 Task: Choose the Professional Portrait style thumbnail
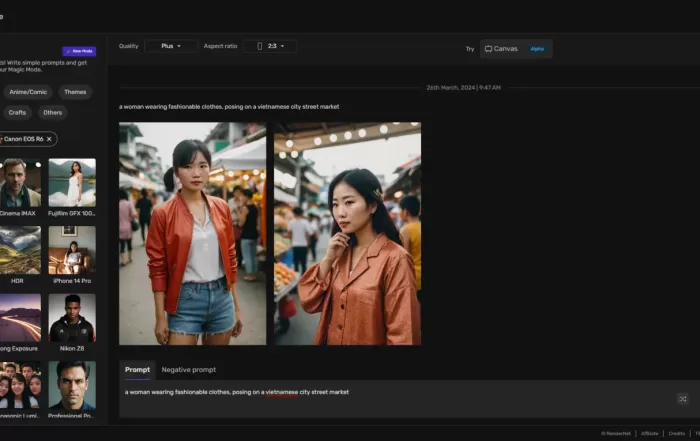coord(72,385)
